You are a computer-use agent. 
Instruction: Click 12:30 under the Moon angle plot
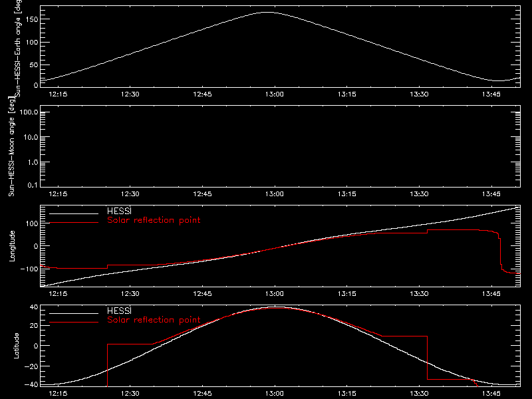pyautogui.click(x=130, y=194)
